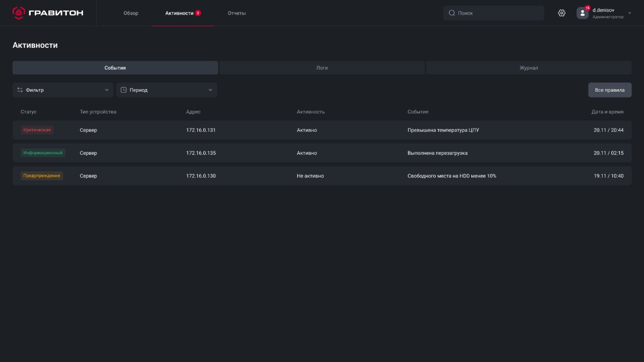Open the Отчеты menu item

(x=236, y=13)
